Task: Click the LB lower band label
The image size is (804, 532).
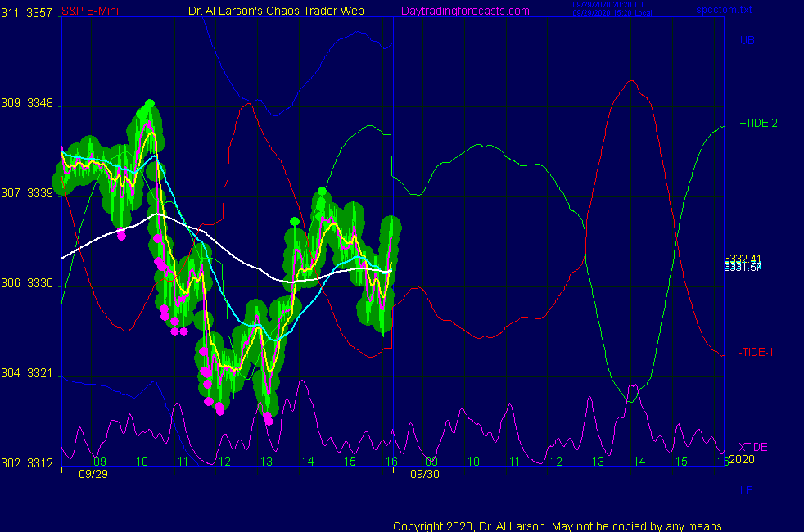Action: [x=747, y=490]
